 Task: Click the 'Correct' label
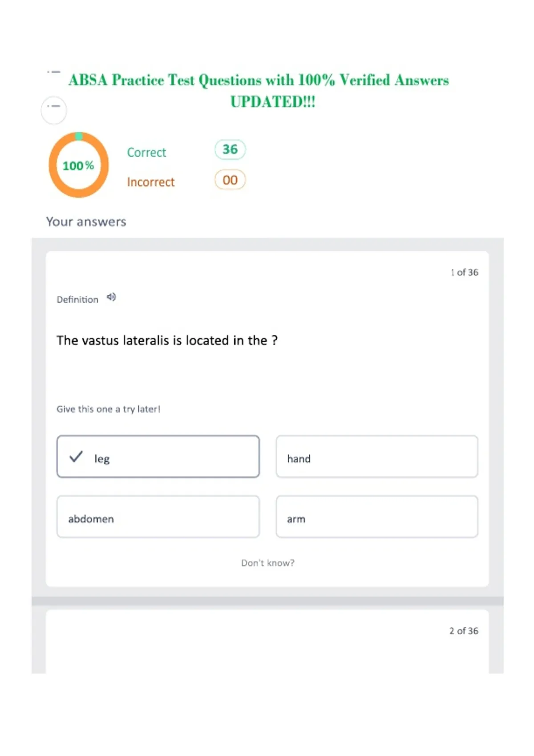146,153
